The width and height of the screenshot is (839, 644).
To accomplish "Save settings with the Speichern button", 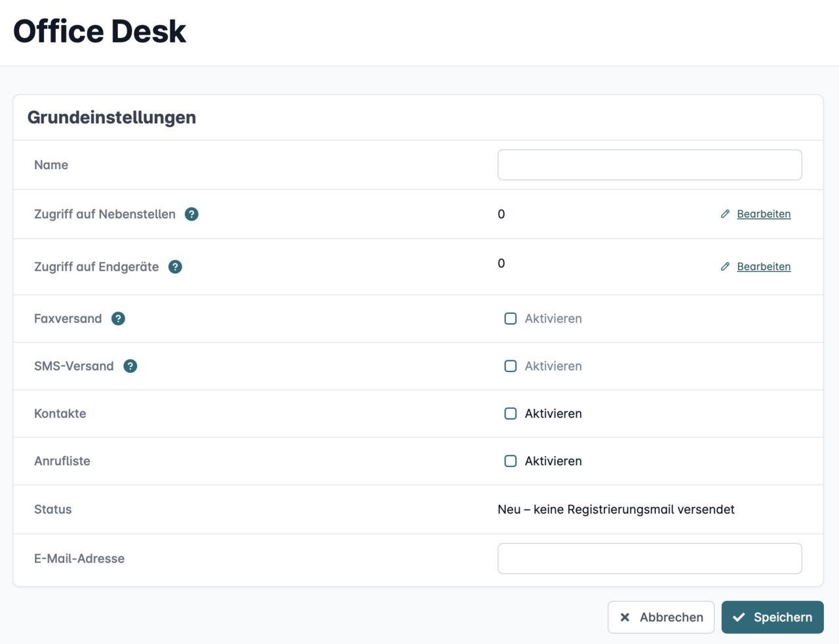I will click(772, 617).
